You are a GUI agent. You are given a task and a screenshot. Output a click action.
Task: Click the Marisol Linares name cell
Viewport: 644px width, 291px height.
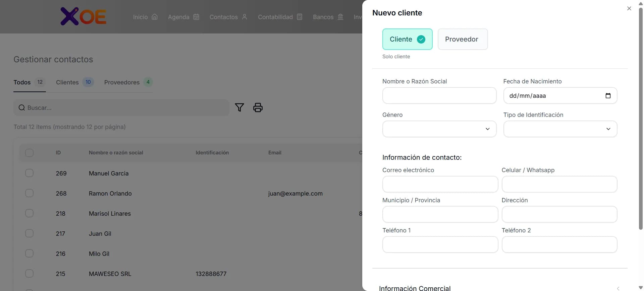tap(110, 213)
